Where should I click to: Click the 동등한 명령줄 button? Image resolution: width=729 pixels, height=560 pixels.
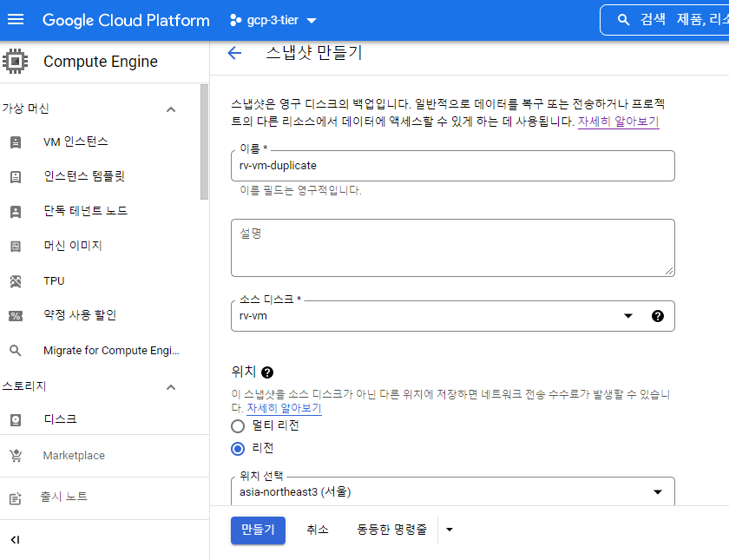pos(391,530)
